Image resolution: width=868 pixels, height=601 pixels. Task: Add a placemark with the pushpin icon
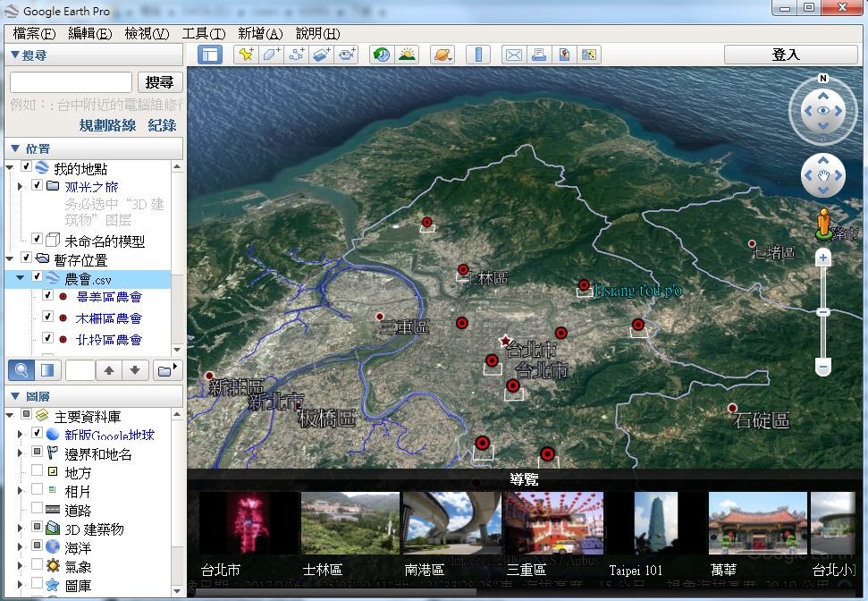point(245,55)
